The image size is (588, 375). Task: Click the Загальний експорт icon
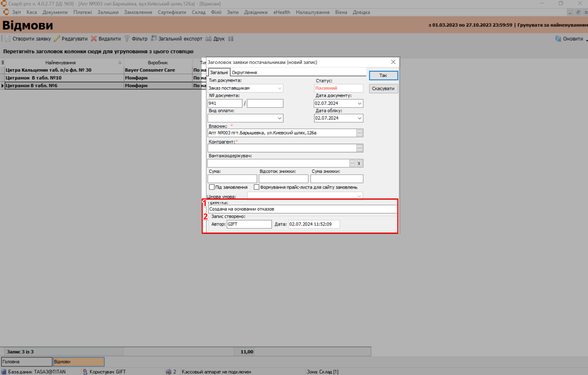[154, 38]
